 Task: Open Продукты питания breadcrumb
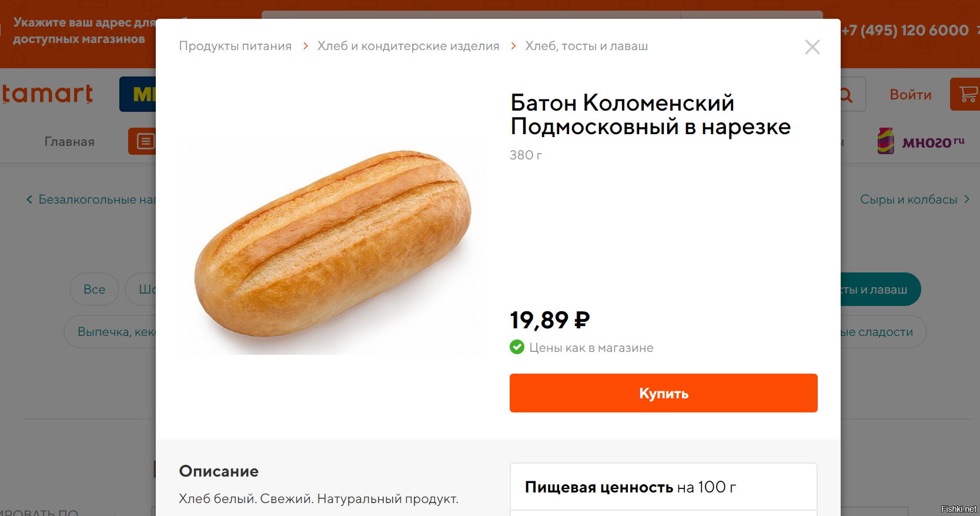pyautogui.click(x=235, y=46)
